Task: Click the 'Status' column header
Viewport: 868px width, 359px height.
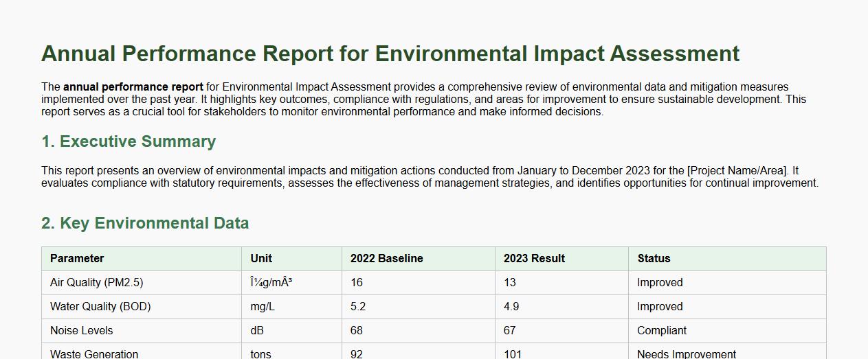Action: pos(728,259)
